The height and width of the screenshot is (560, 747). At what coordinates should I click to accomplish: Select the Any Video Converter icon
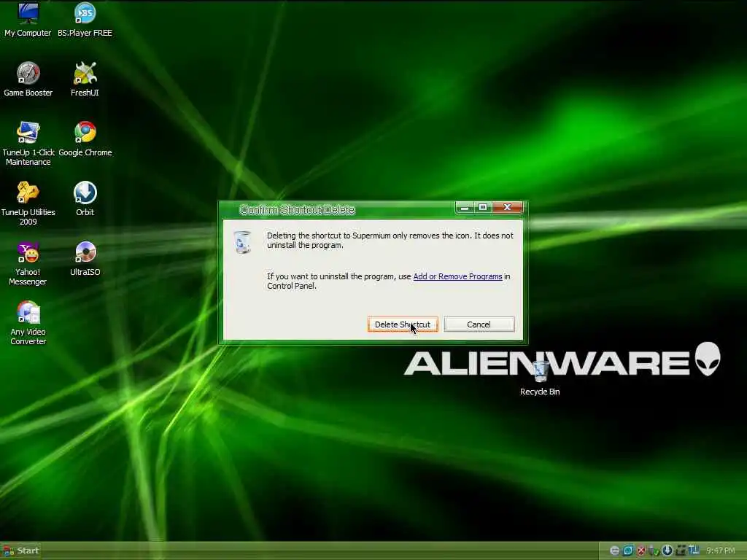click(28, 323)
